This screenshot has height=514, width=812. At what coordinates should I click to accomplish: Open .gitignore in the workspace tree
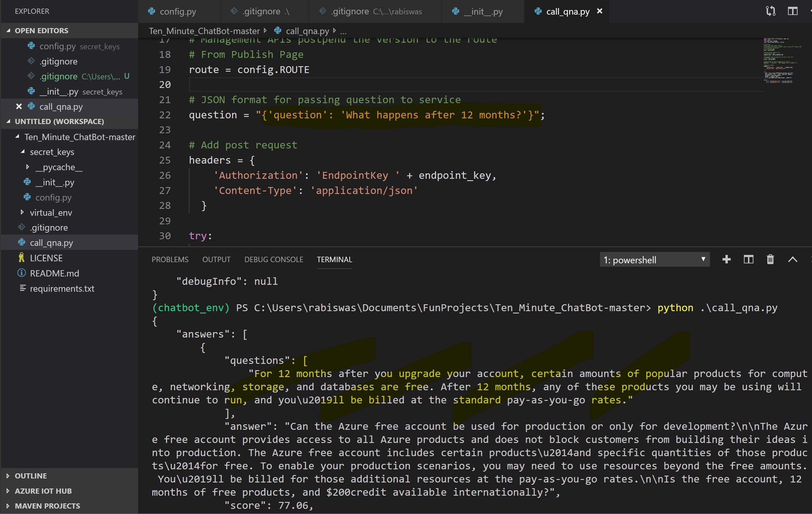click(x=69, y=228)
